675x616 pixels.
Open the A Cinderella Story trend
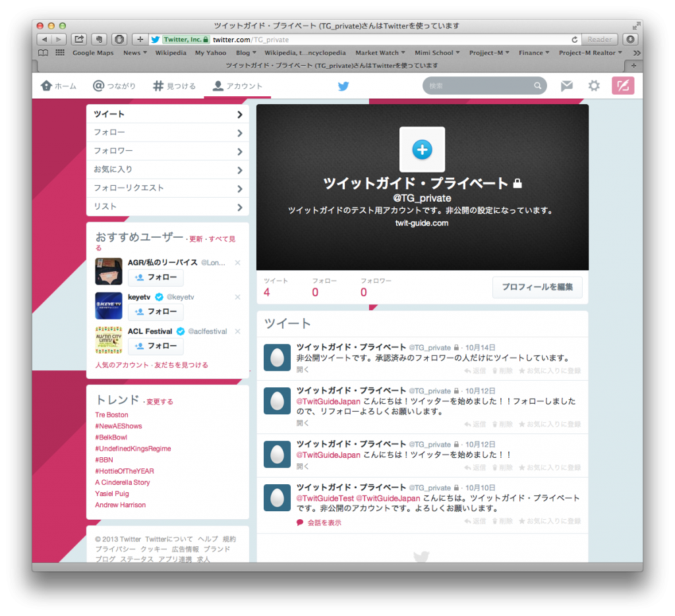pyautogui.click(x=122, y=483)
